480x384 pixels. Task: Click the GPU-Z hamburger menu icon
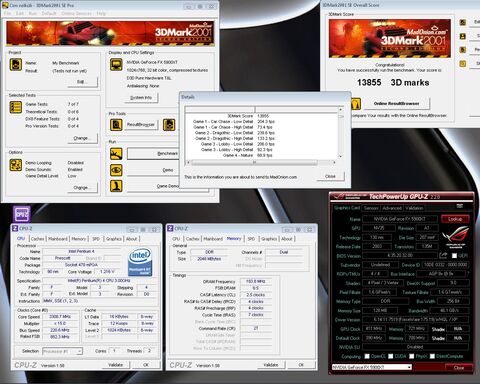[460, 206]
